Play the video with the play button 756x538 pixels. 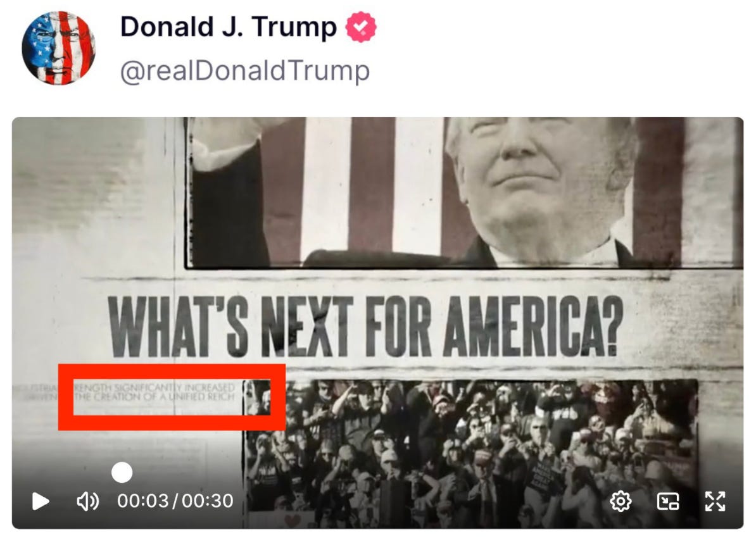pyautogui.click(x=41, y=501)
